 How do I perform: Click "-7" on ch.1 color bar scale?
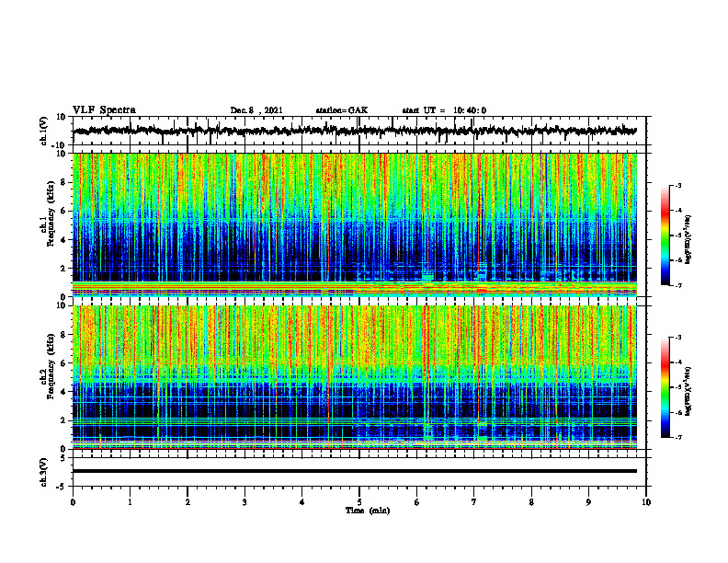(x=678, y=285)
